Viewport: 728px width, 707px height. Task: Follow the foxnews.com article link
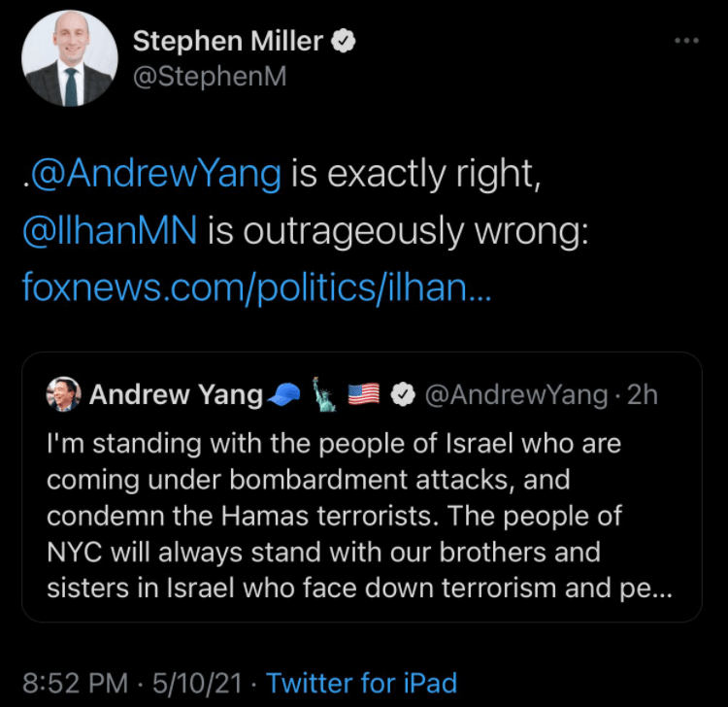(256, 287)
